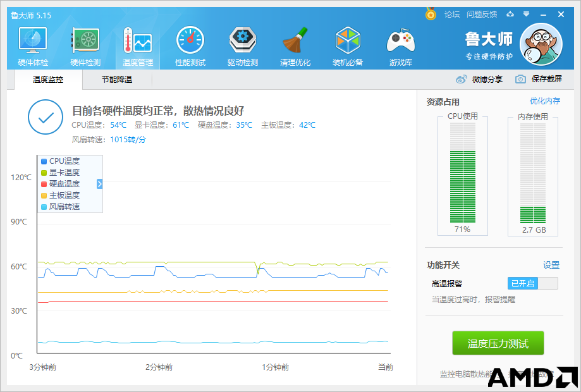Toggle the 高温报警 已开启 switch
581x392 pixels.
pyautogui.click(x=532, y=283)
